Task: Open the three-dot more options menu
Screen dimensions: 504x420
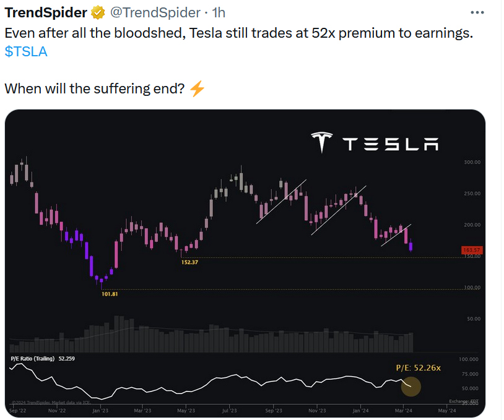Action: [477, 12]
